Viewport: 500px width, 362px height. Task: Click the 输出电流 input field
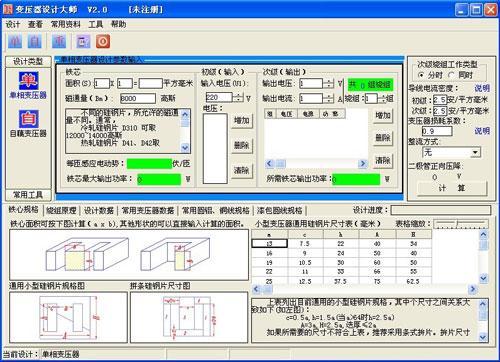[311, 98]
